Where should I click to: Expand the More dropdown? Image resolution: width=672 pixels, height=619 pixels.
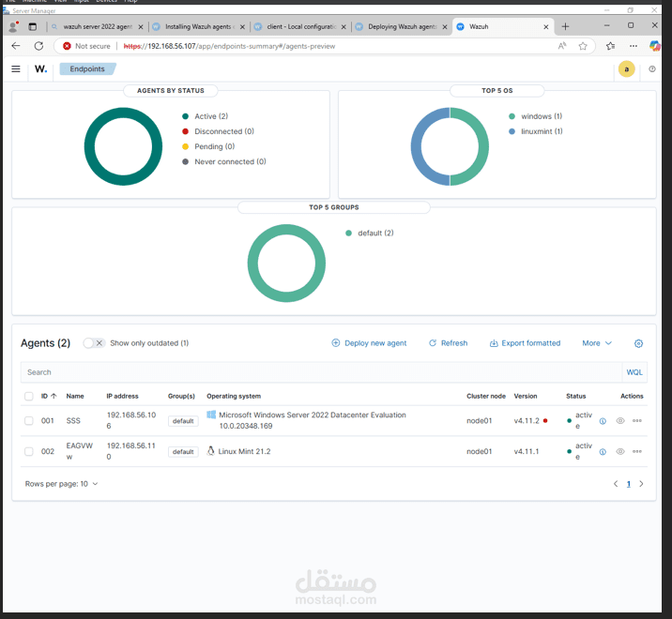597,343
